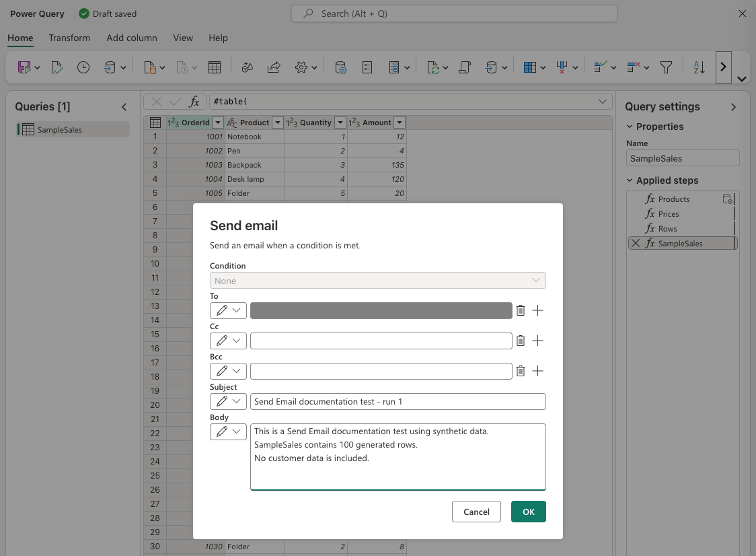The height and width of the screenshot is (556, 756).
Task: Collapse the Queries pane with left chevron
Action: [x=124, y=107]
